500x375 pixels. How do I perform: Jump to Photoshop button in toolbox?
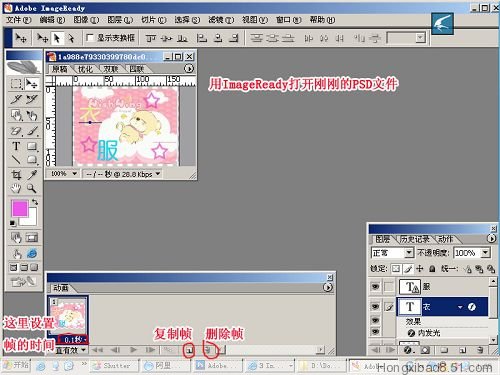23,282
